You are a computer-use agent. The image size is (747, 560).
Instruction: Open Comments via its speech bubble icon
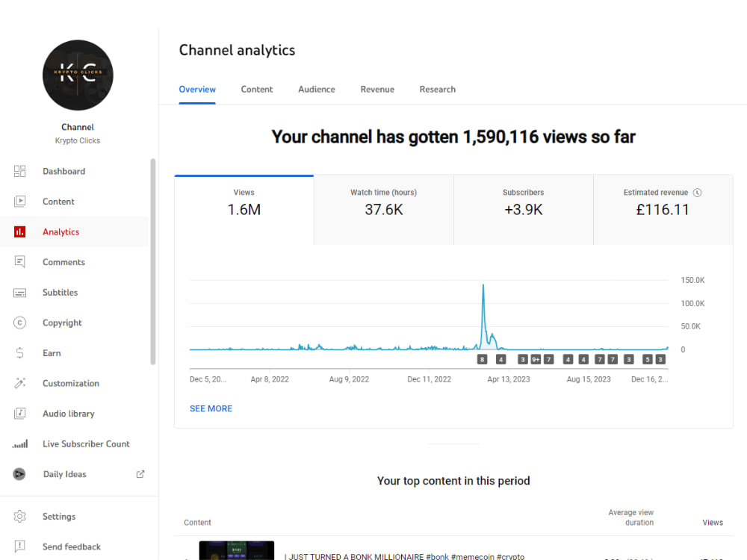pos(19,262)
